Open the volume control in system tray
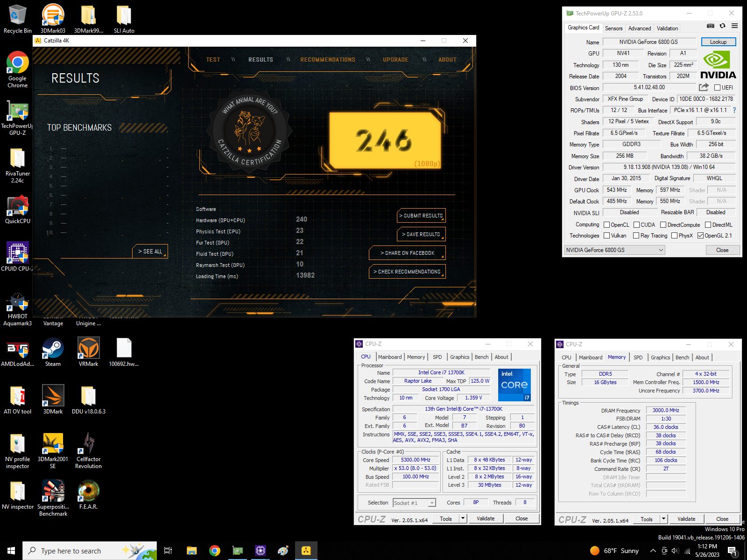The height and width of the screenshot is (560, 747). [675, 551]
